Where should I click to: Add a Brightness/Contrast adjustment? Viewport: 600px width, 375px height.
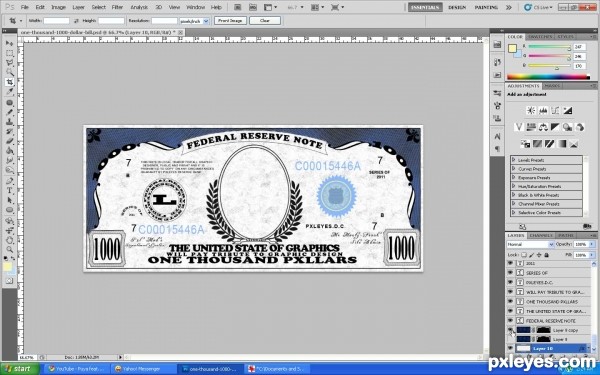pos(531,111)
